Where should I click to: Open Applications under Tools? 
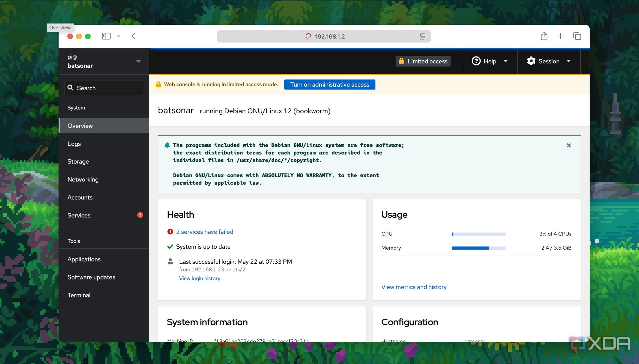tap(104, 259)
